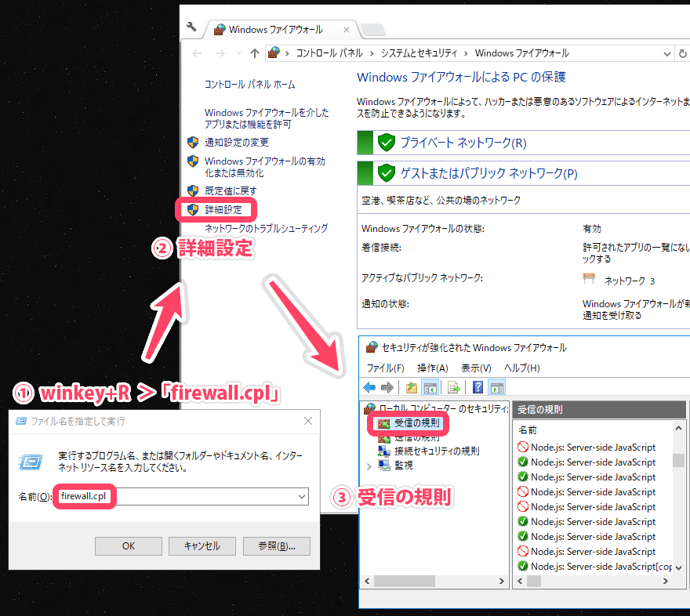
Task: Open the address bar history dropdown chevron
Action: coord(667,53)
